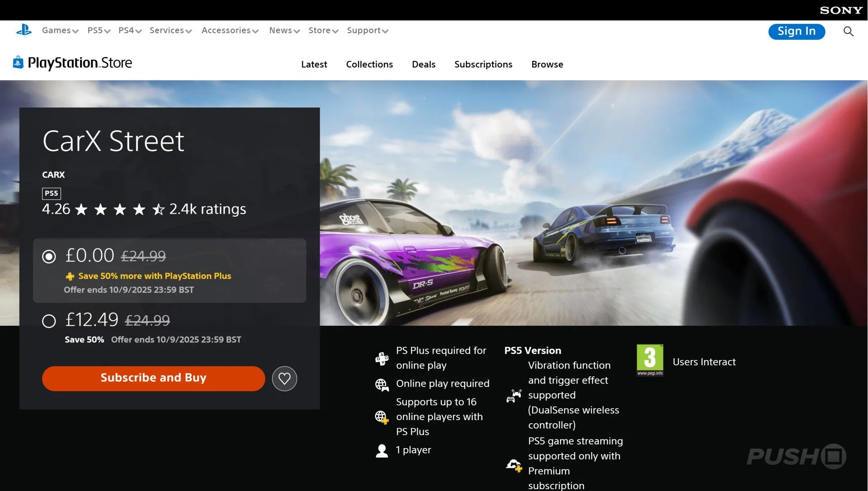Click the PEGI 3 rating badge
The height and width of the screenshot is (491, 868).
pos(650,360)
